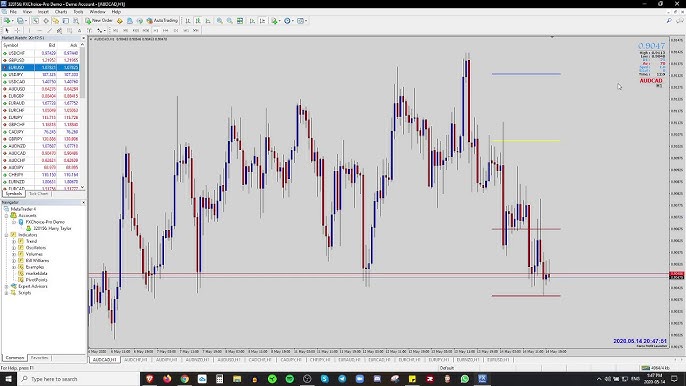Viewport: 686px width, 386px height.
Task: Collapse the Accounts tree node
Action: point(7,215)
